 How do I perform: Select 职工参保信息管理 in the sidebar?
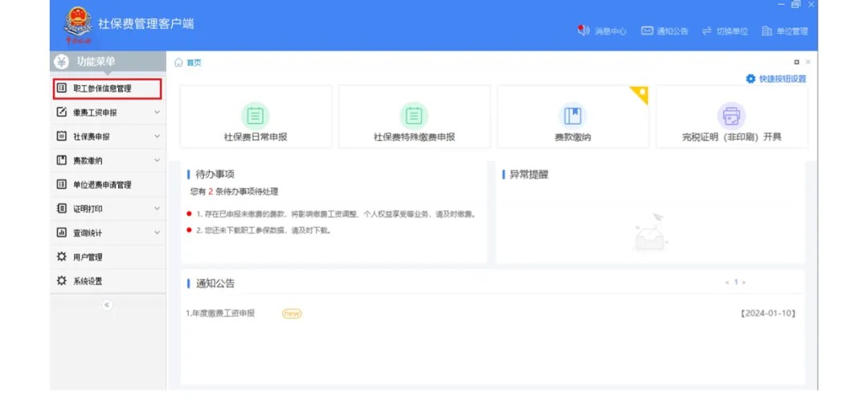101,88
